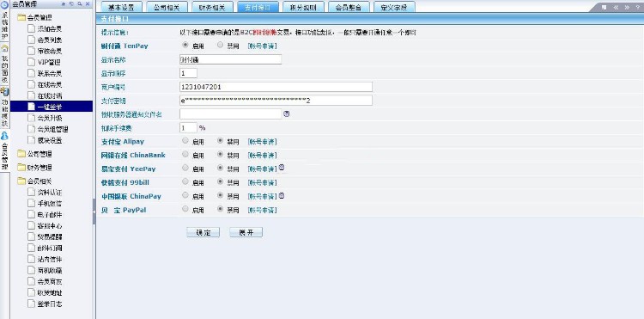Click the help icon next to notify filename field

[x=287, y=113]
